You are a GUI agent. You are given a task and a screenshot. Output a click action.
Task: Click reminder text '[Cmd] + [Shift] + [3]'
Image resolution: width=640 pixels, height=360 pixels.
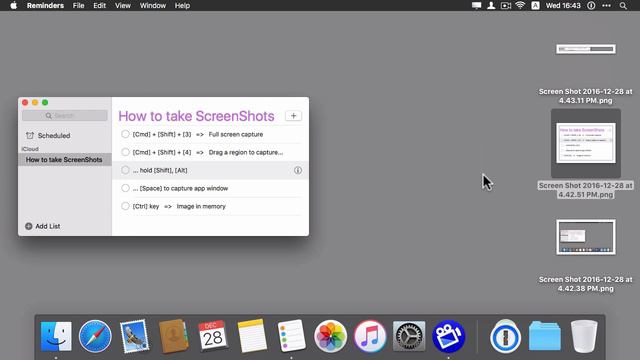point(162,134)
